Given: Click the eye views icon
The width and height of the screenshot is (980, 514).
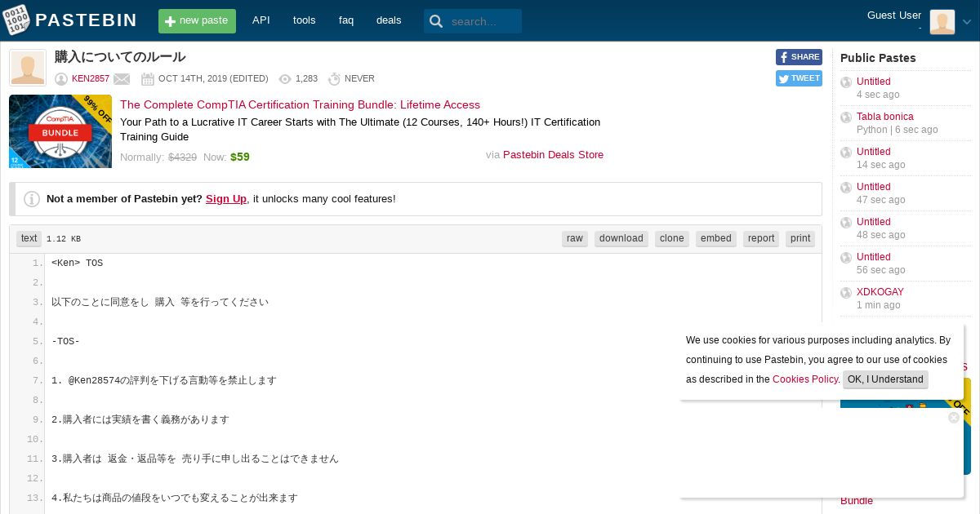Looking at the screenshot, I should (x=285, y=79).
